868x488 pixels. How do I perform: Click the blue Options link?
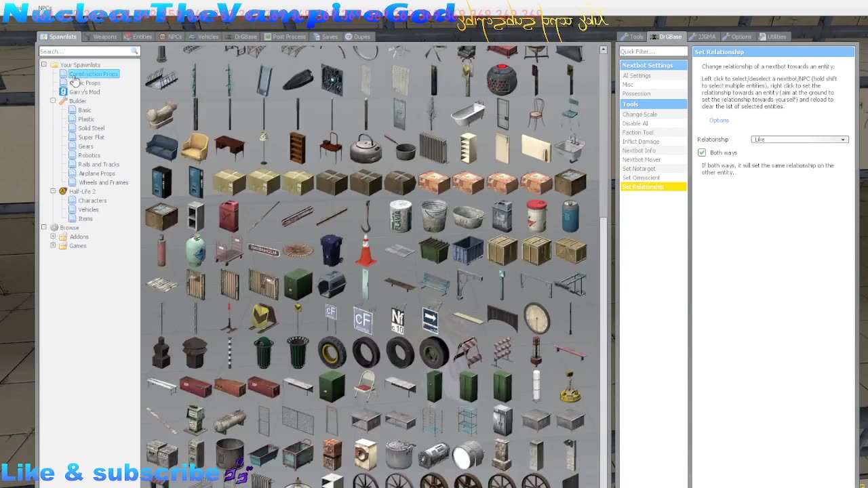[x=719, y=121]
